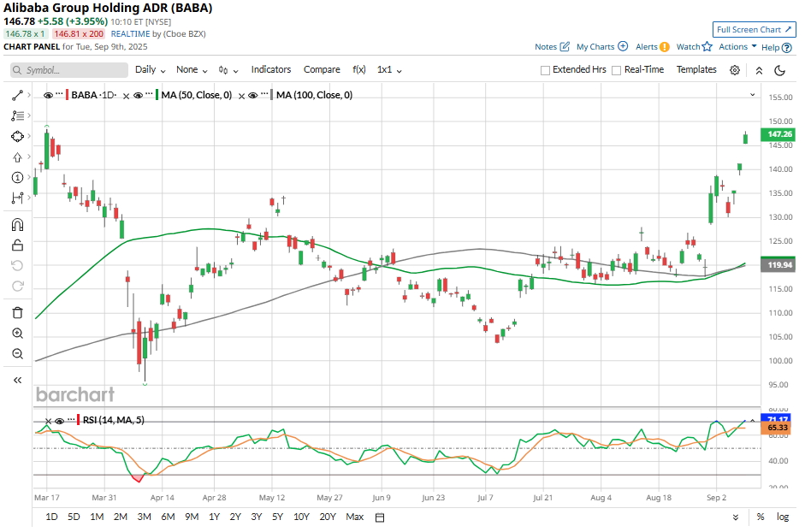Select the 6M time range
The height and width of the screenshot is (532, 805).
tap(168, 517)
